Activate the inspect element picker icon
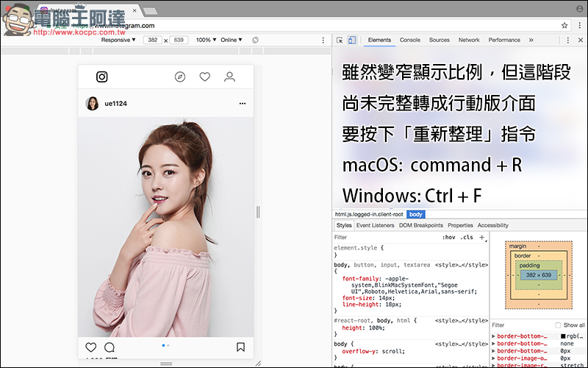 [x=340, y=40]
